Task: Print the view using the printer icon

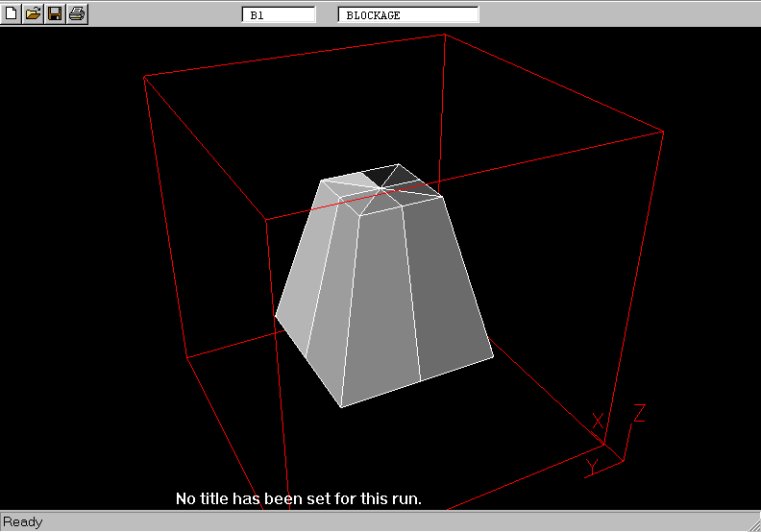Action: click(x=77, y=13)
